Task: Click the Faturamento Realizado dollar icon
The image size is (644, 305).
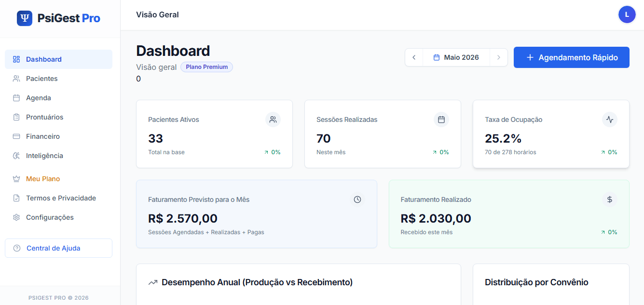Action: [610, 199]
